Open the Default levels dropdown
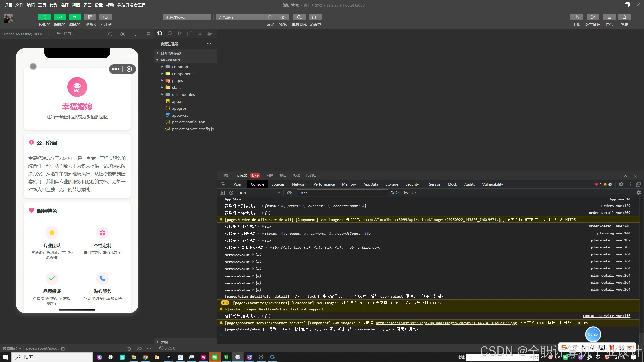 [403, 193]
